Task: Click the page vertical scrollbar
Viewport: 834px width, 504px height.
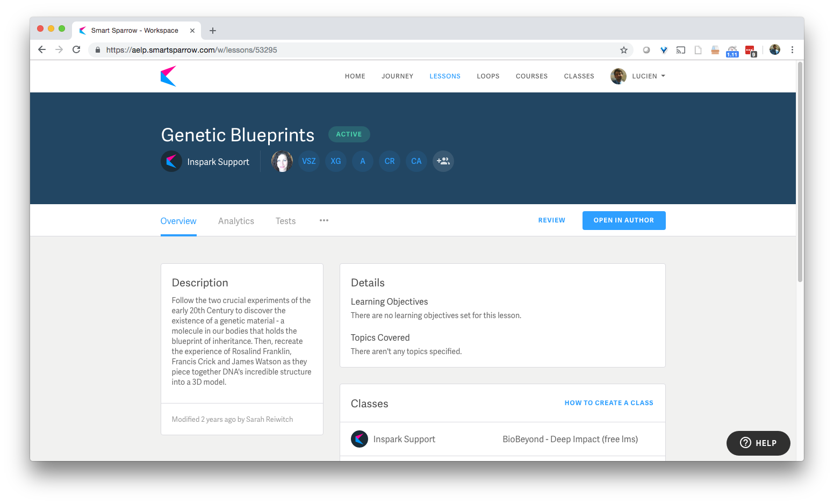Action: click(x=800, y=172)
